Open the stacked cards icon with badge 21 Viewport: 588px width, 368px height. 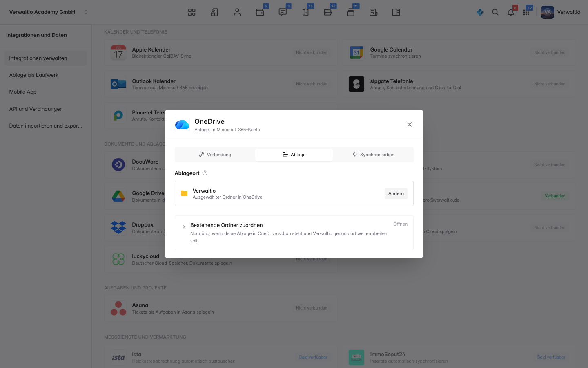351,12
